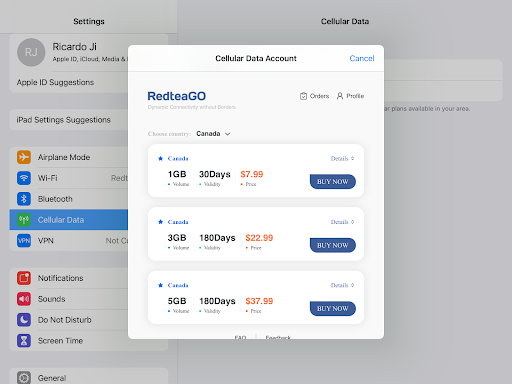Buy the 1GB 30Days plan

click(333, 182)
